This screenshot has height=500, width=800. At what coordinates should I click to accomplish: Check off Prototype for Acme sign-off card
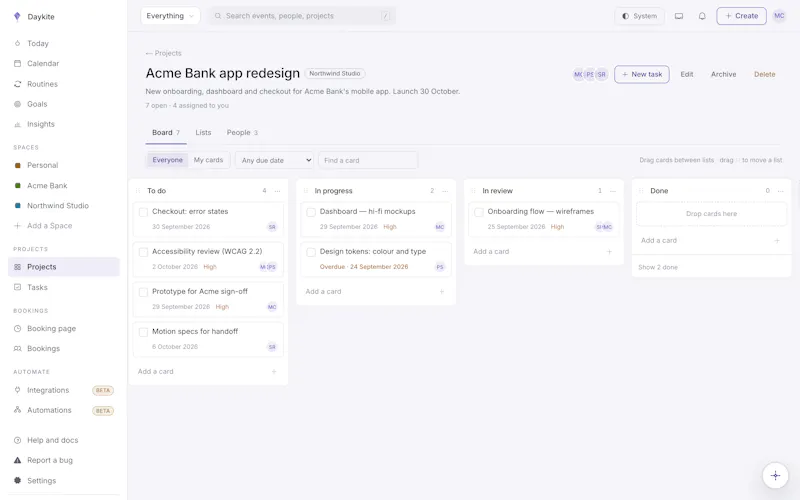point(143,292)
